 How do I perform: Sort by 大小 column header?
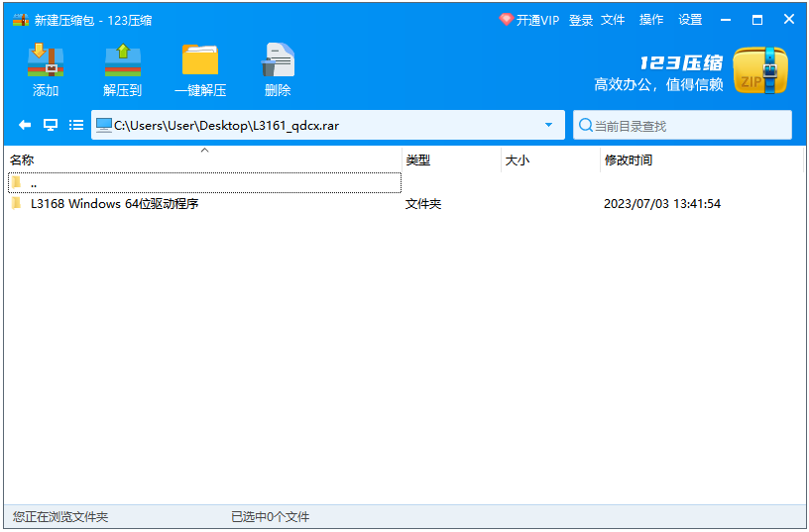(550, 160)
